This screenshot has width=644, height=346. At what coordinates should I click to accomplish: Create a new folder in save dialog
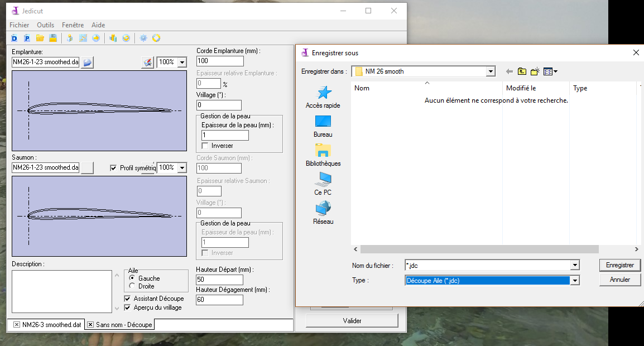point(535,71)
